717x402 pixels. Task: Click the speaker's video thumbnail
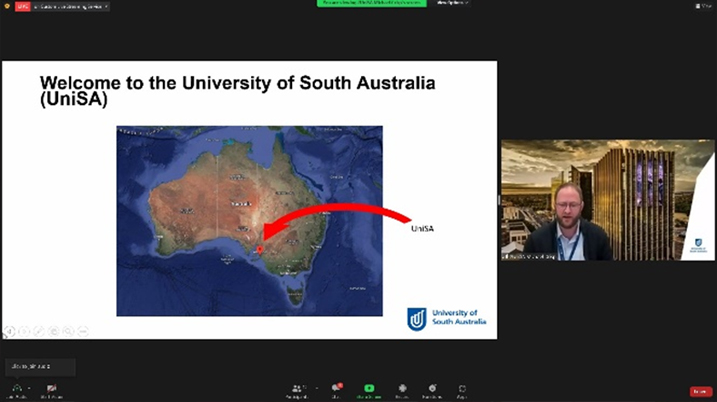click(x=608, y=200)
